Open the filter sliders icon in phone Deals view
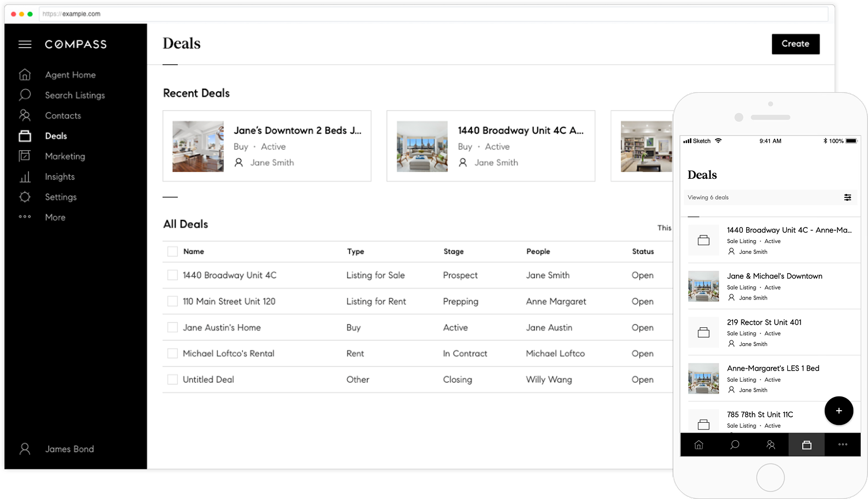The height and width of the screenshot is (499, 868). coord(848,197)
